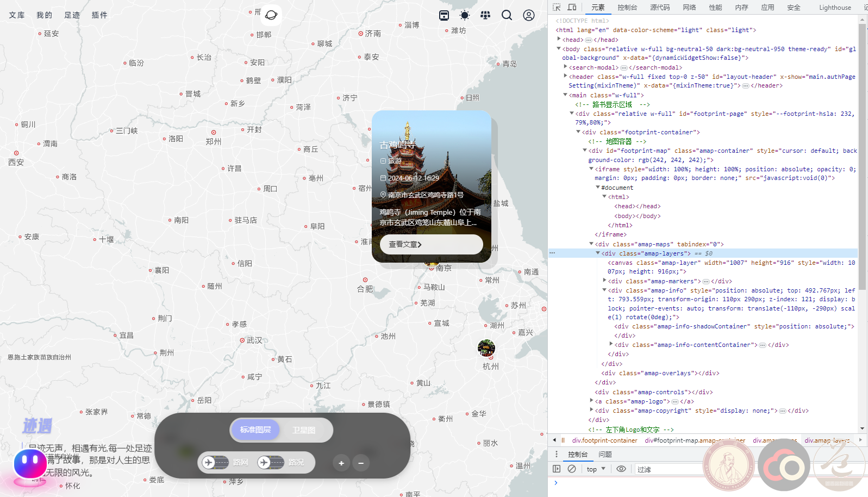Click the 查看文章 view article button
868x497 pixels.
[431, 244]
